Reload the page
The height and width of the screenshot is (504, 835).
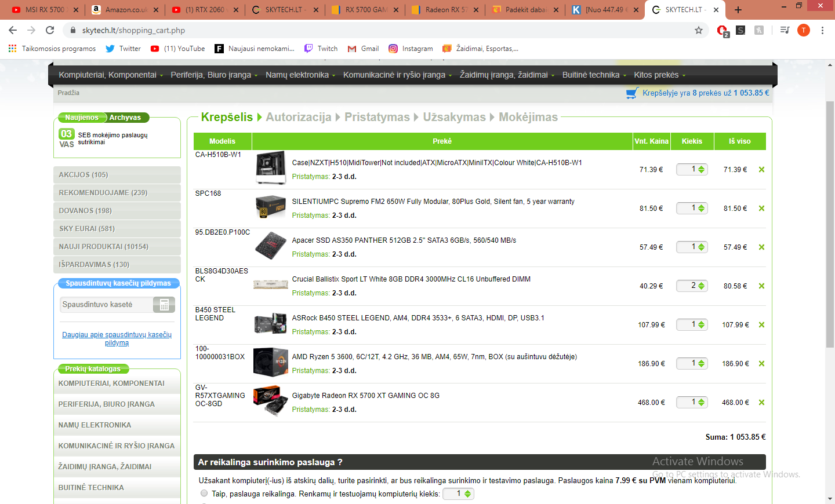click(50, 30)
